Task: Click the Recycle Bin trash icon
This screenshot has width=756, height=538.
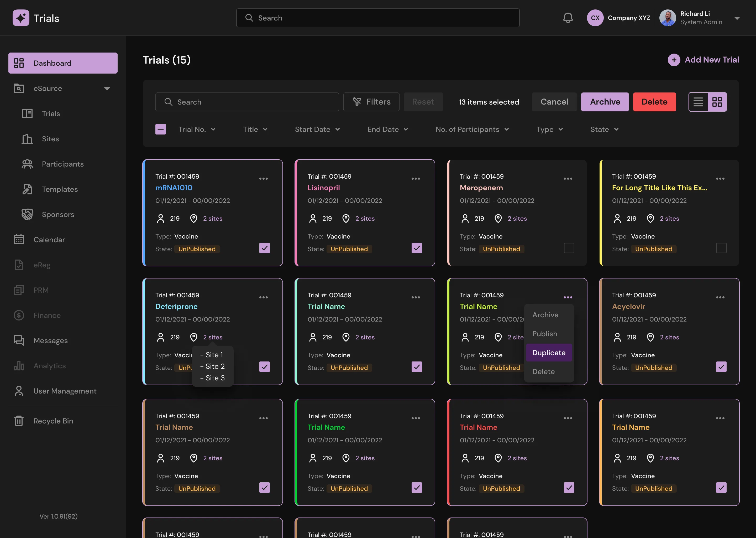Action: point(19,421)
